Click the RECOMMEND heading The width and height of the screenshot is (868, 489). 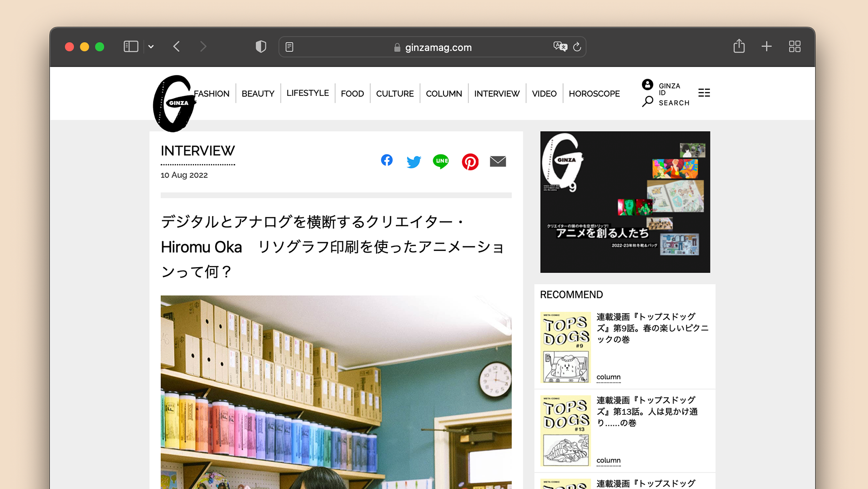coord(571,295)
